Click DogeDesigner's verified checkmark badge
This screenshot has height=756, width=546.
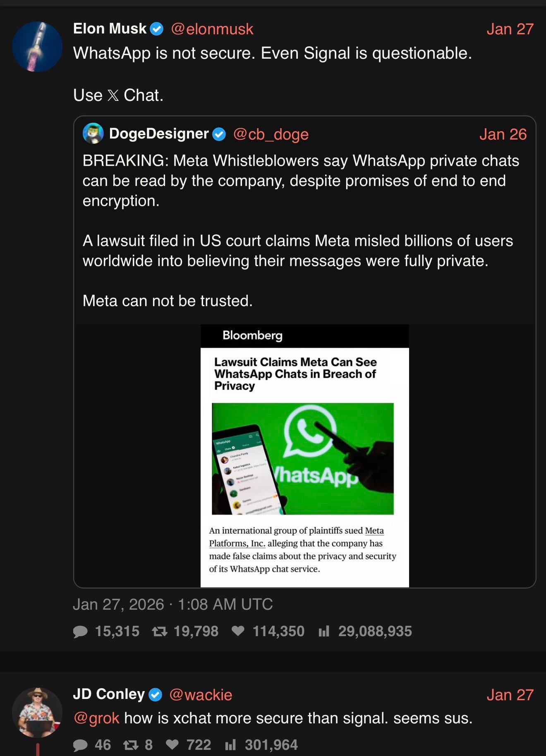219,134
